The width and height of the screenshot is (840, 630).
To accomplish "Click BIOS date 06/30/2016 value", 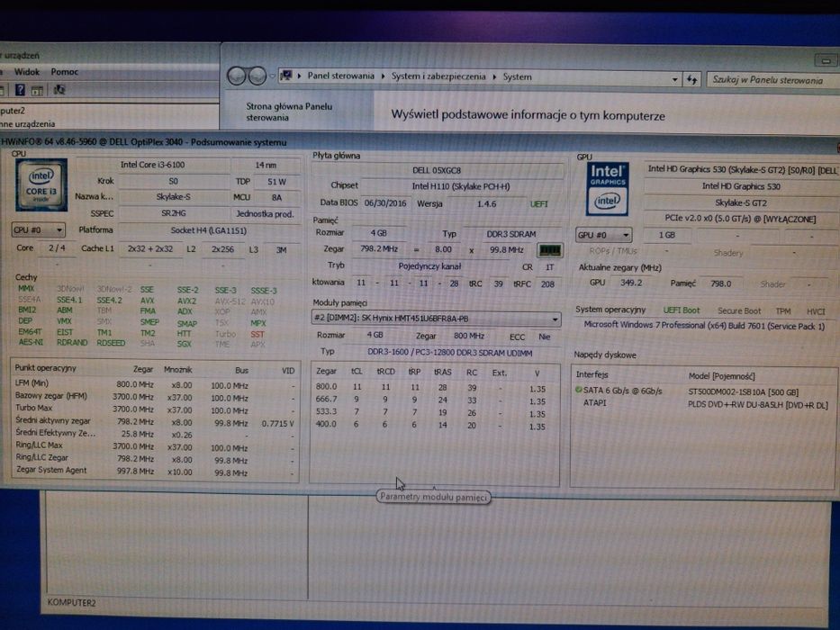I will click(385, 203).
